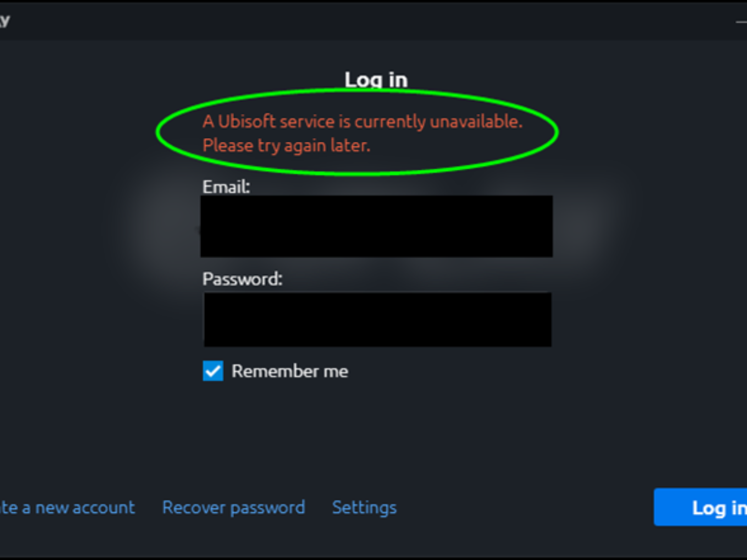Minimize the login window
Viewport: 747px width, 560px height.
[740, 21]
